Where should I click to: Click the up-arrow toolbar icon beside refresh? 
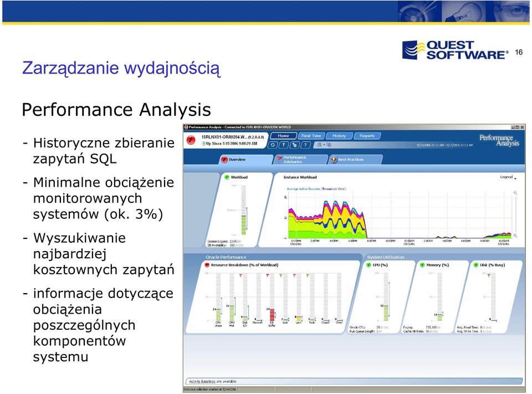coord(284,145)
